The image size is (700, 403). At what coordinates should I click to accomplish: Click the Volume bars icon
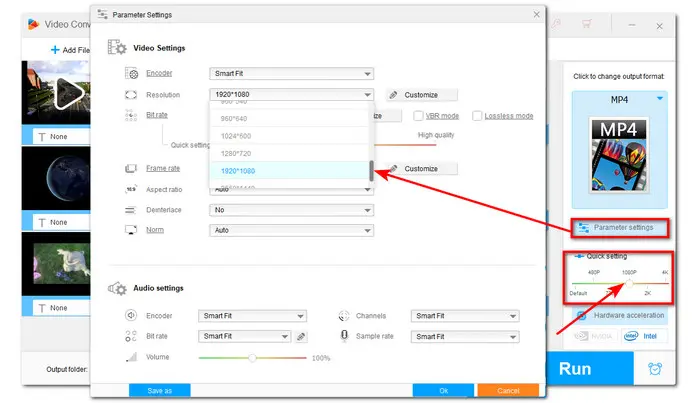pyautogui.click(x=131, y=357)
